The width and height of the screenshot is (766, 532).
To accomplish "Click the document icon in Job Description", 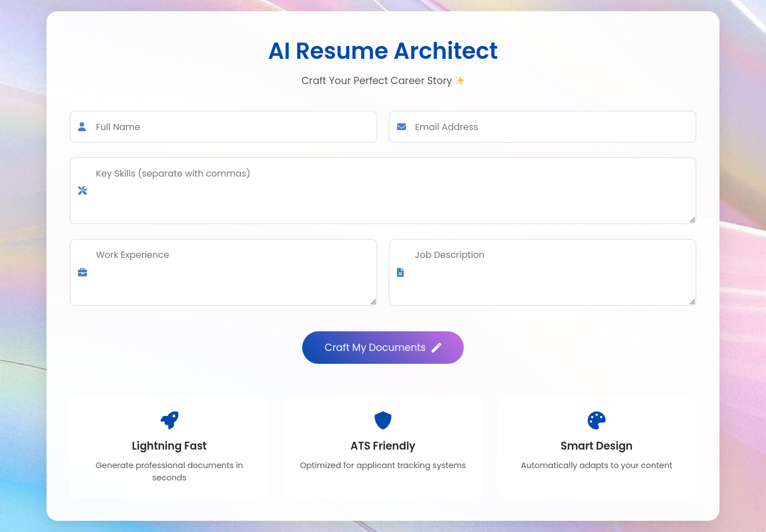I will tap(400, 272).
